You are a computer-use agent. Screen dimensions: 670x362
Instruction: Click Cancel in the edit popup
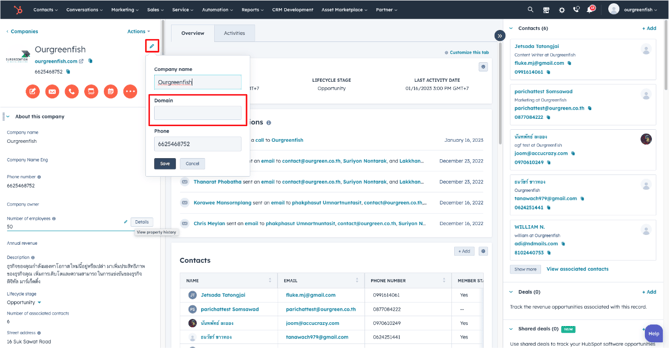(x=192, y=164)
